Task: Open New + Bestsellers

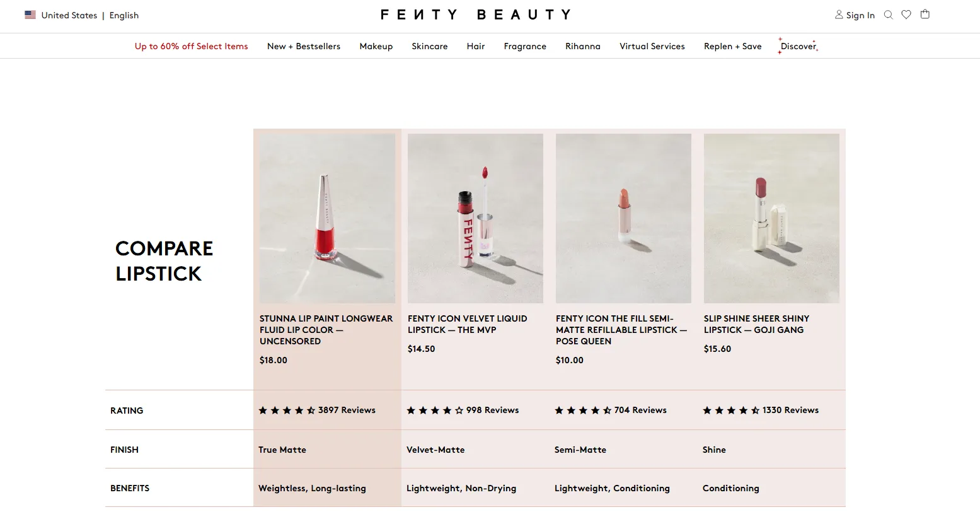Action: [303, 46]
